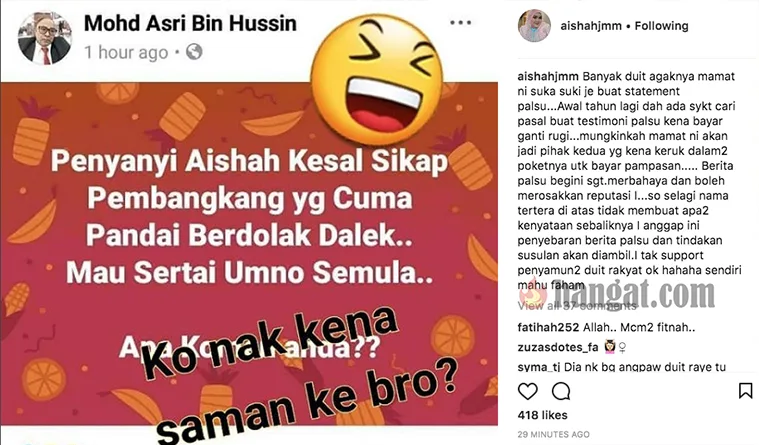Like the post with the heart icon
The height and width of the screenshot is (445, 759).
tap(528, 391)
